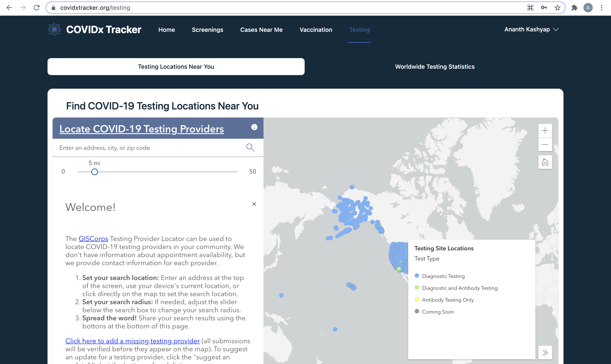Reload the page
611x364 pixels.
[x=36, y=8]
